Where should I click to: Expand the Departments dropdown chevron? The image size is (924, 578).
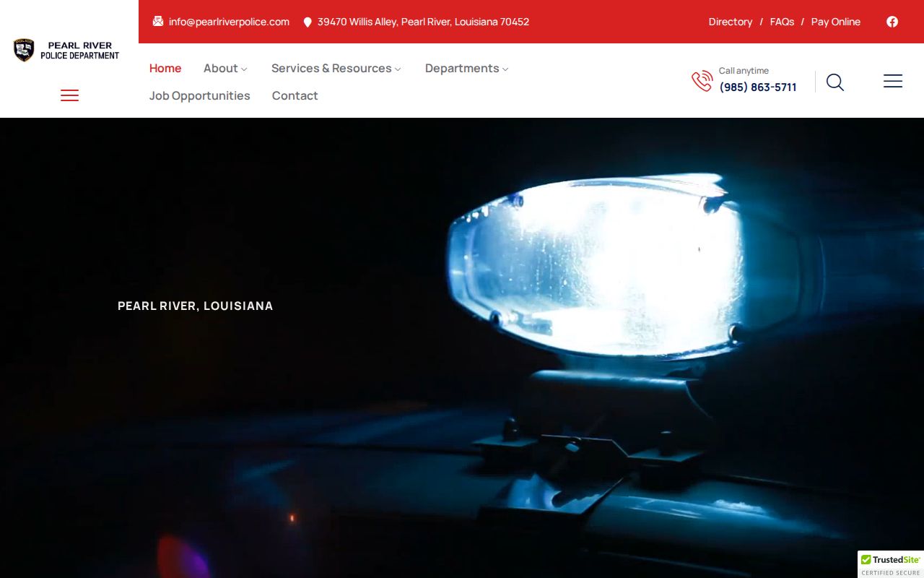[505, 69]
